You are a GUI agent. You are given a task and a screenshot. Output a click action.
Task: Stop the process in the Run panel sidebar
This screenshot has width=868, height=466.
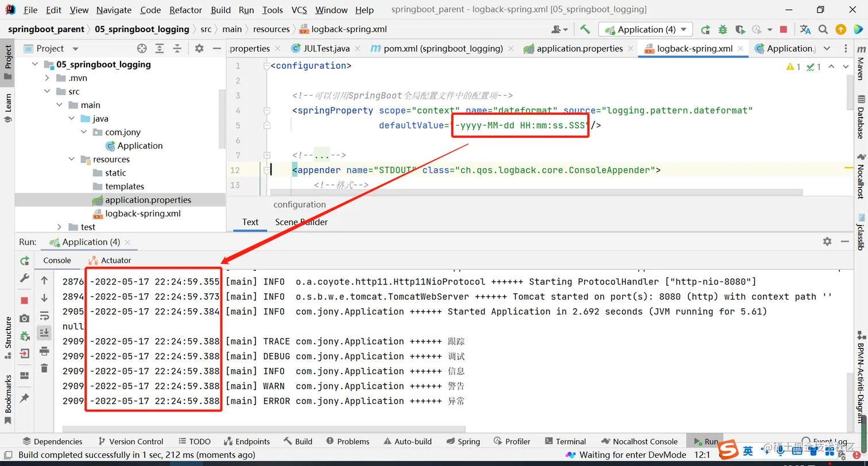coord(24,301)
